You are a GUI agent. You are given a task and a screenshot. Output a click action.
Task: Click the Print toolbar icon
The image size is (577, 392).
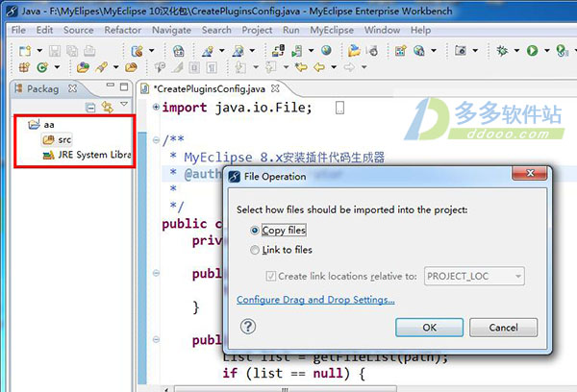pyautogui.click(x=89, y=51)
